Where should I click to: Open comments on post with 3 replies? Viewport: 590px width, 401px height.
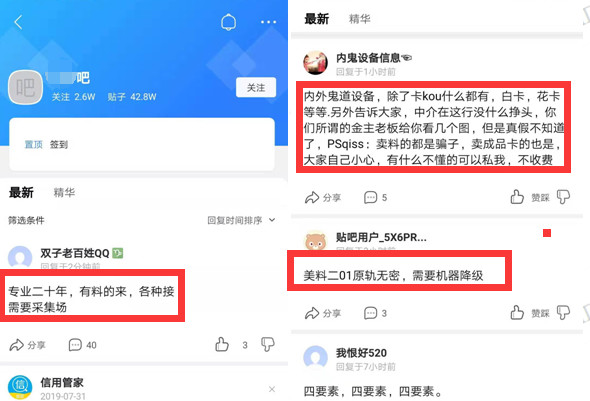pyautogui.click(x=375, y=313)
